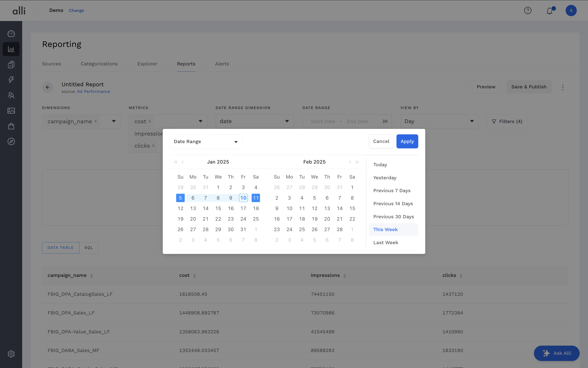Open the date range dimension dropdown

[255, 121]
